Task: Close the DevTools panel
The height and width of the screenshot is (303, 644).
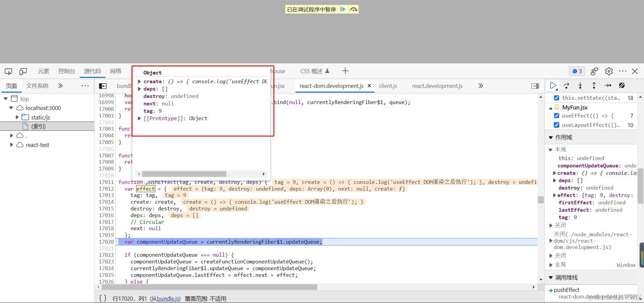Action: click(x=635, y=71)
